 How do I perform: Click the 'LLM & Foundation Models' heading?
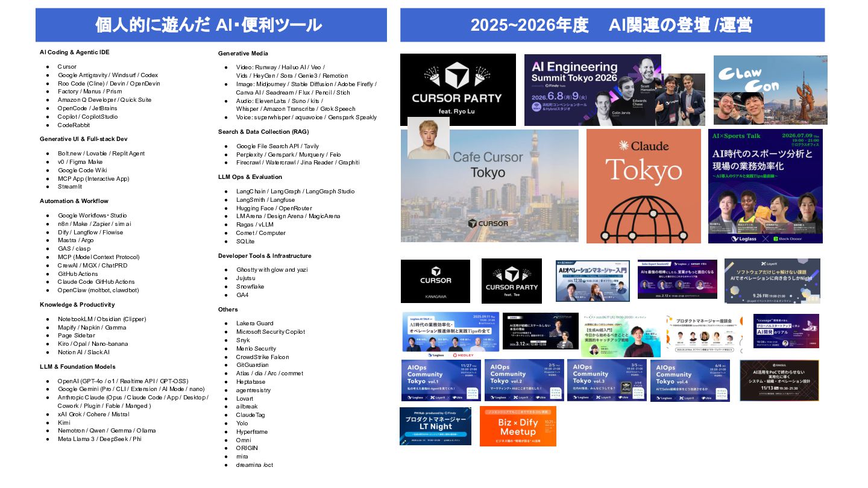point(77,367)
